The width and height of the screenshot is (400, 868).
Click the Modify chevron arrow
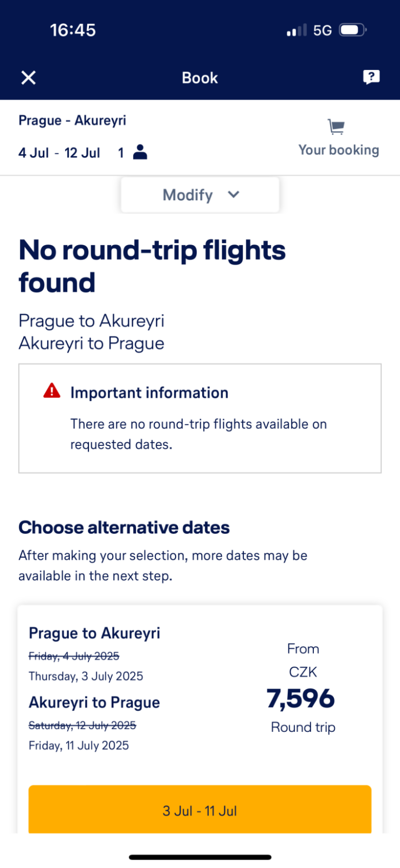pos(234,194)
